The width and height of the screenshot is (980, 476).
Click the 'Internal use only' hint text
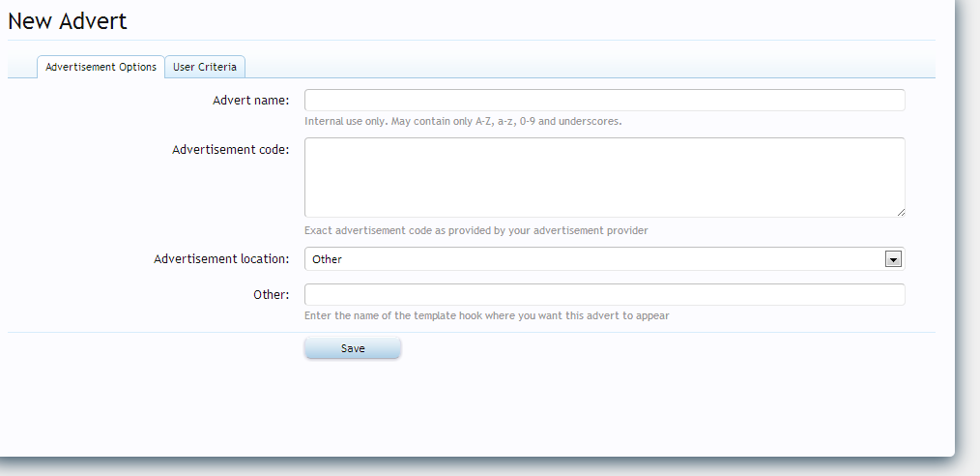click(x=462, y=122)
